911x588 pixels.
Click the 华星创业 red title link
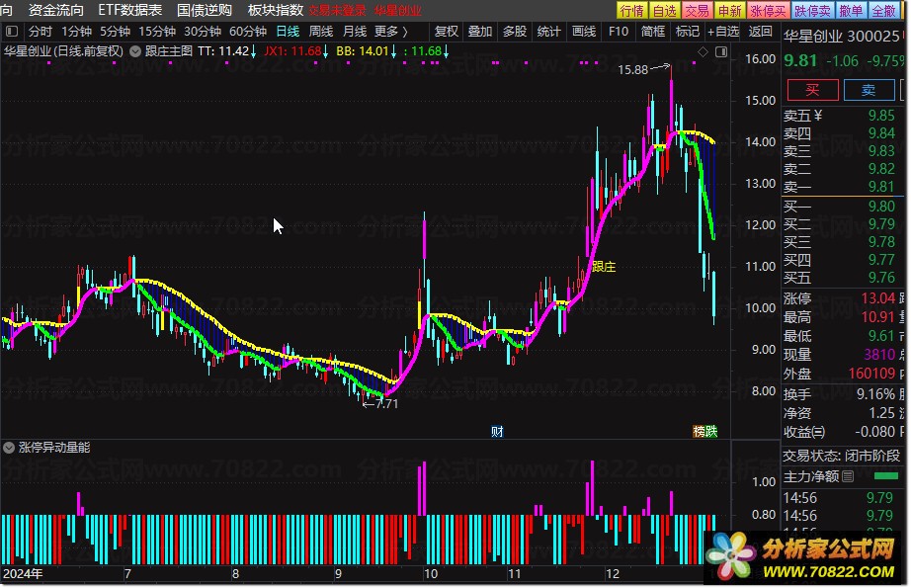pyautogui.click(x=398, y=11)
